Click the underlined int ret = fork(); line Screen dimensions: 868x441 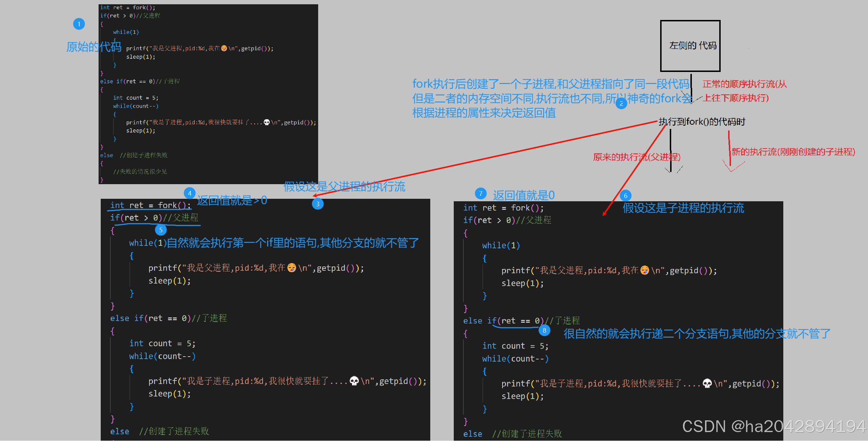click(150, 205)
